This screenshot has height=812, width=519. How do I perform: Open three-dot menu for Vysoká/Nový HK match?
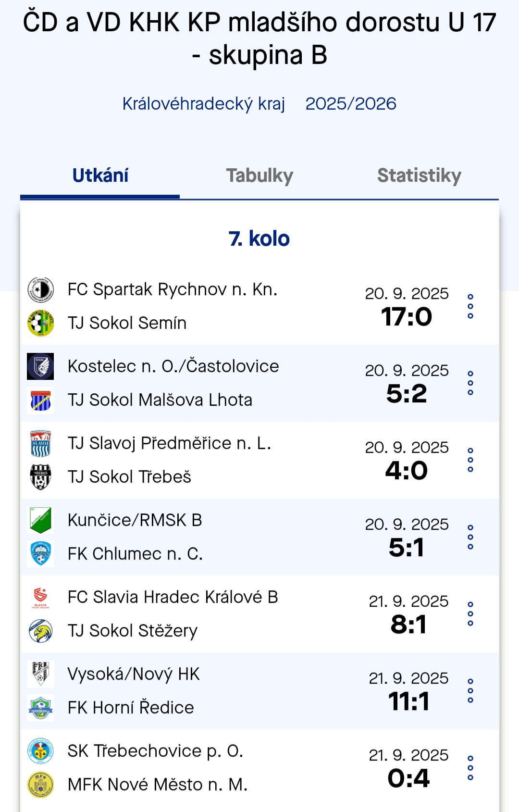tap(470, 691)
